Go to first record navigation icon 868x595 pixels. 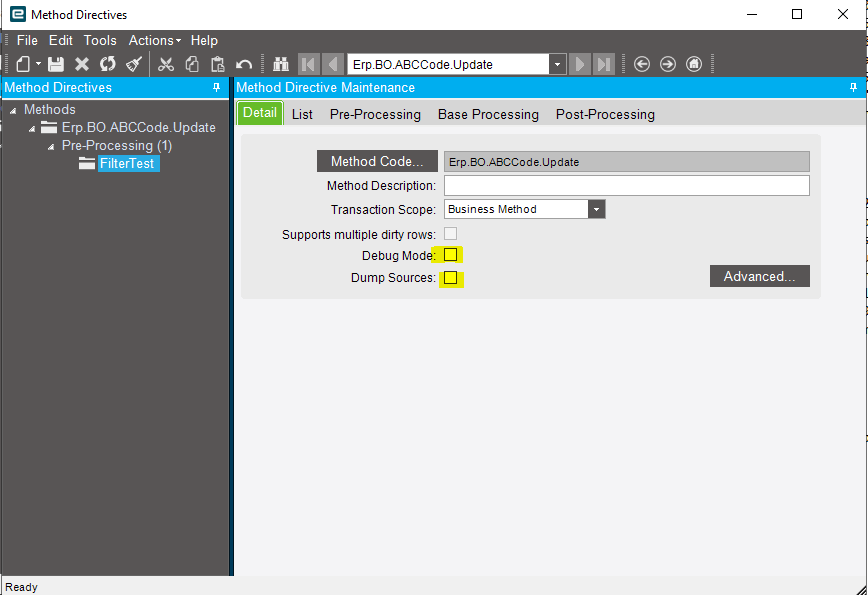(309, 64)
